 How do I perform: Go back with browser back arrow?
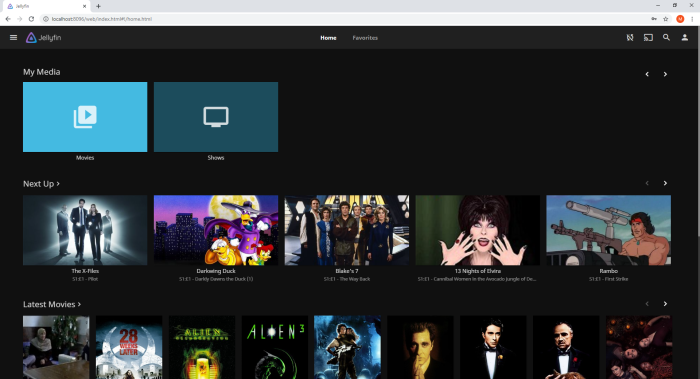click(8, 19)
